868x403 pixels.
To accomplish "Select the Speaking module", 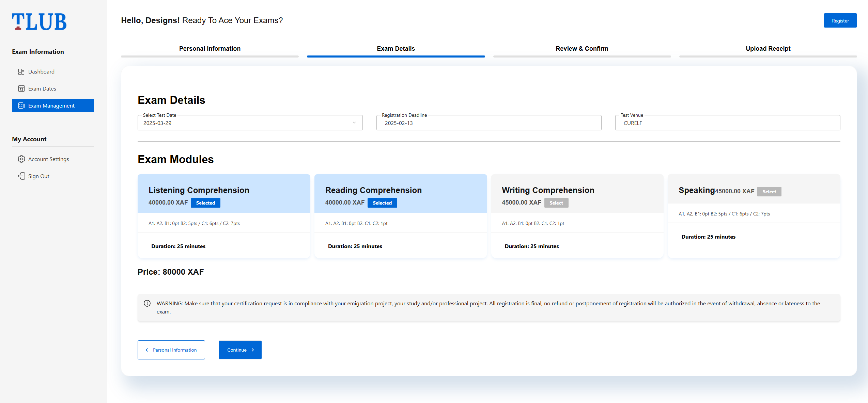I will click(769, 192).
